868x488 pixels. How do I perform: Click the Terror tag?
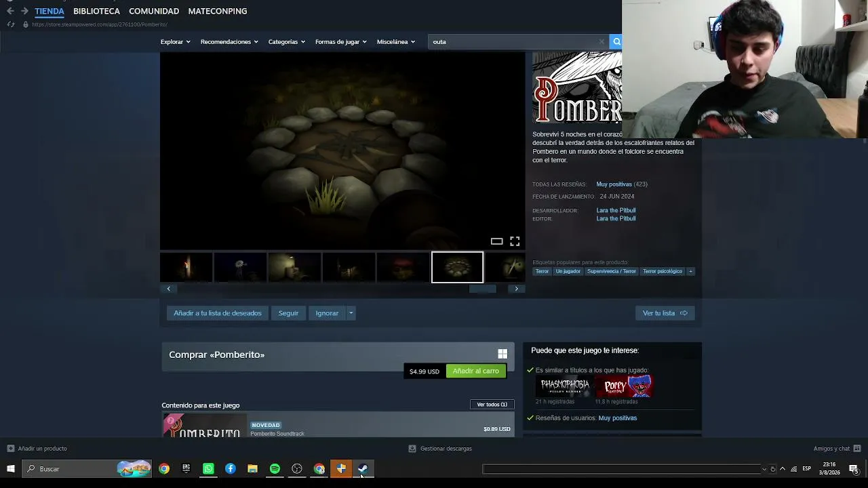[542, 271]
